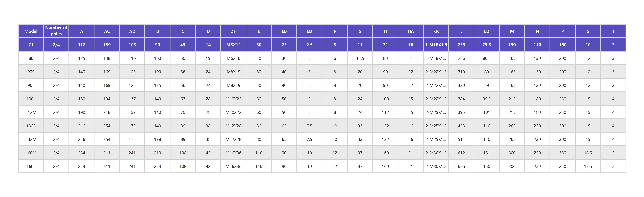Select the 95.5 cell in row 100L
Image resolution: width=644 pixels, height=197 pixels.
coord(487,99)
